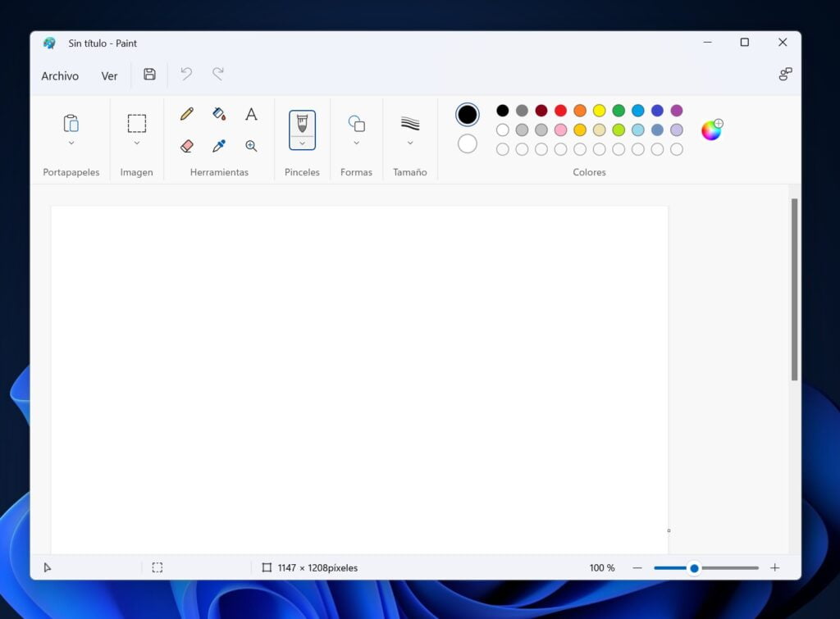Screen dimensions: 840x619
Task: Click the '1147 × 1208píxeles' status text
Action: 317,567
